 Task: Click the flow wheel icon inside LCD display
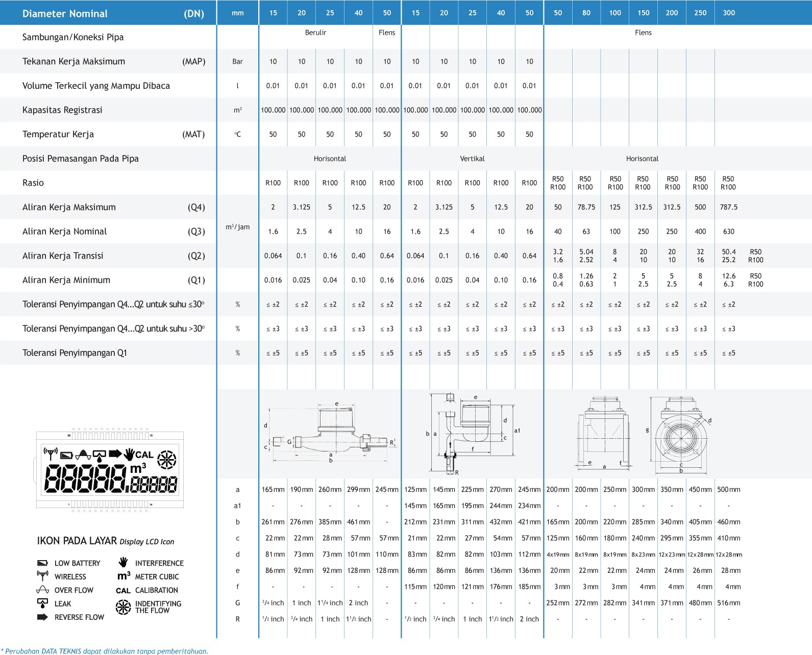(x=166, y=460)
